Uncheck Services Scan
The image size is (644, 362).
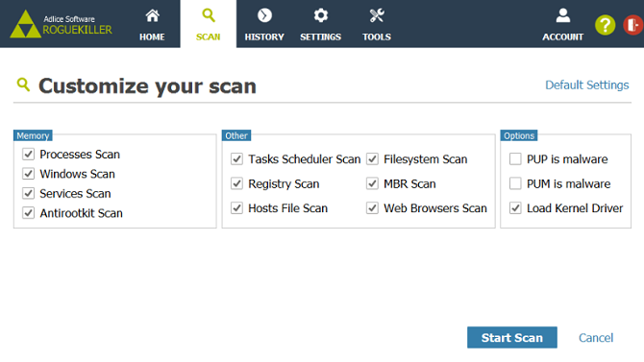[x=28, y=193]
